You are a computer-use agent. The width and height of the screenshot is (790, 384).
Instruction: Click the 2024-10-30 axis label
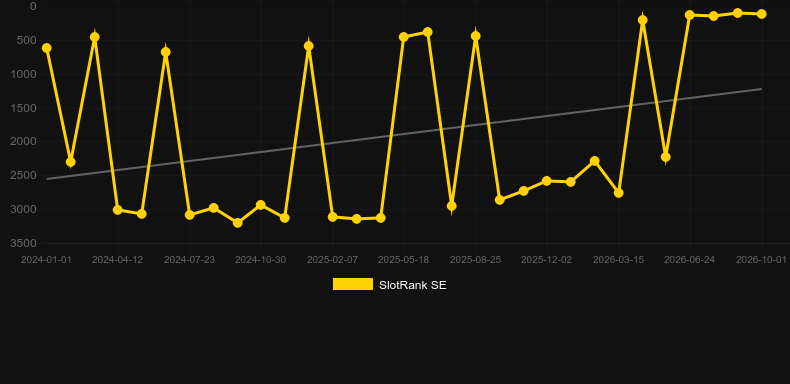(x=260, y=260)
